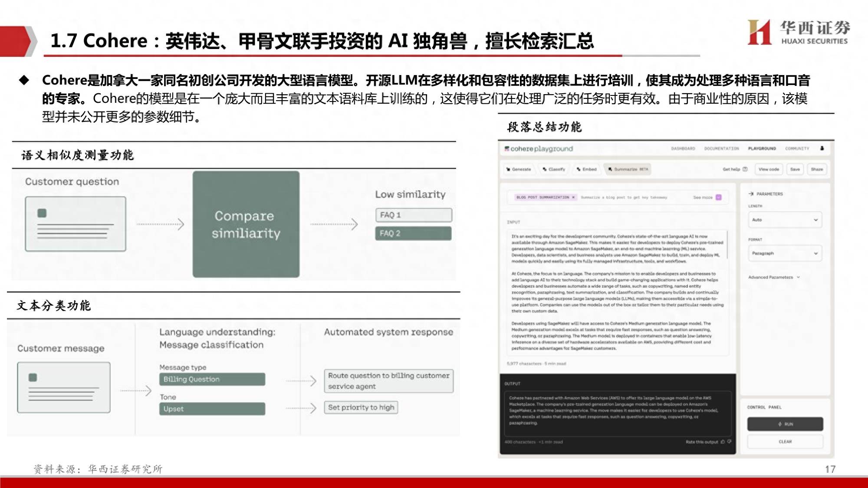Viewport: 868px width, 488px height.
Task: Select the Summarize BETA tab
Action: 628,169
